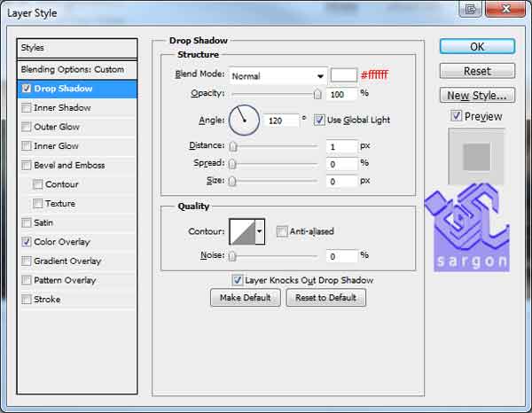The width and height of the screenshot is (532, 413).
Task: Close the Layer Style dialog
Action: pyautogui.click(x=505, y=9)
